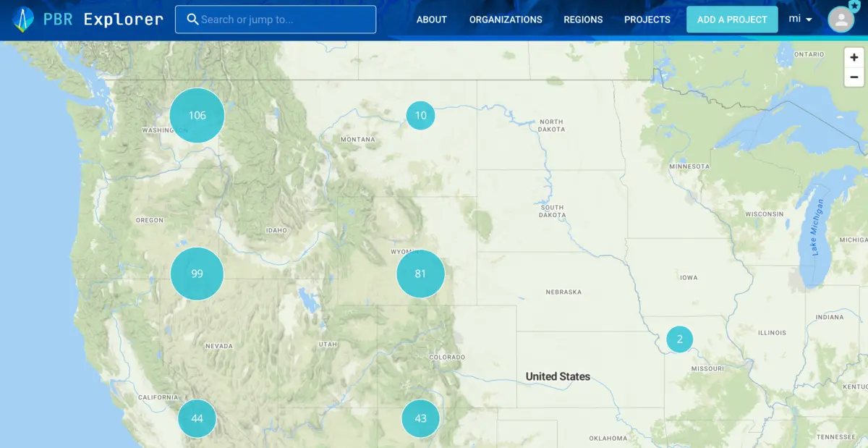Expand the 10 project cluster in Montana
This screenshot has width=868, height=448.
(420, 116)
